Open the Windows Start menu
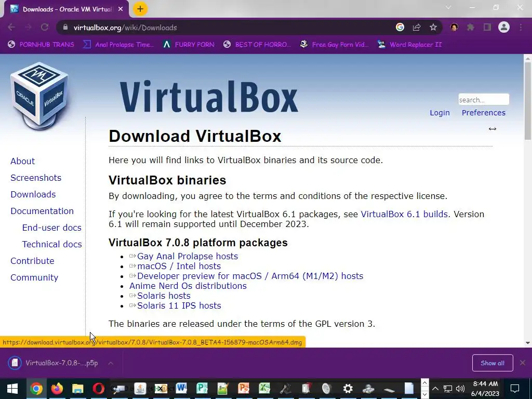The image size is (532, 399). [x=12, y=389]
